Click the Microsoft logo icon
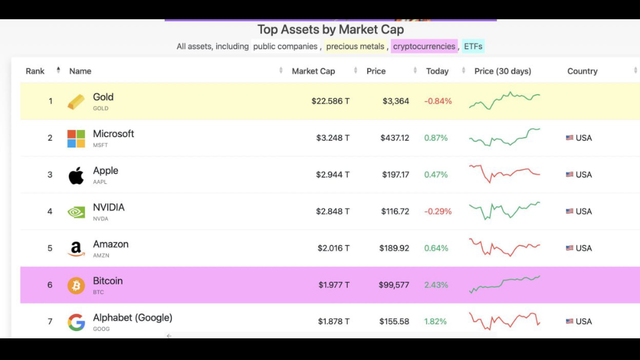 (x=76, y=138)
